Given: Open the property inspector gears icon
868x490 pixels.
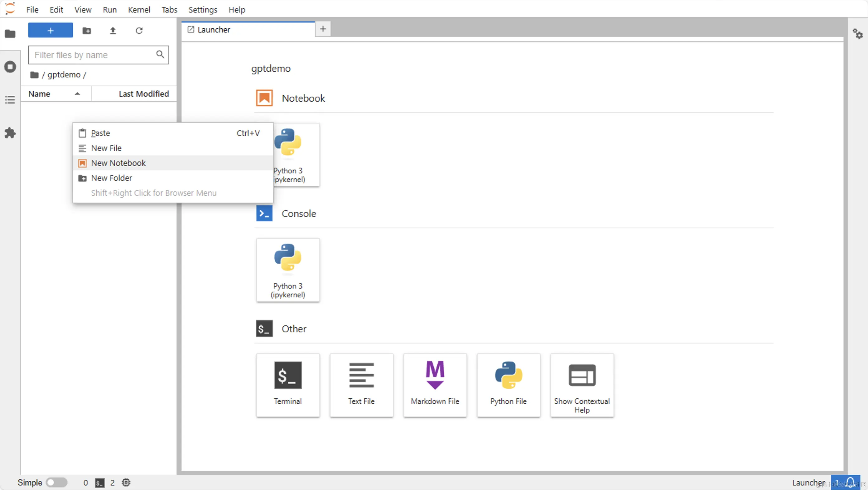Looking at the screenshot, I should pos(857,34).
